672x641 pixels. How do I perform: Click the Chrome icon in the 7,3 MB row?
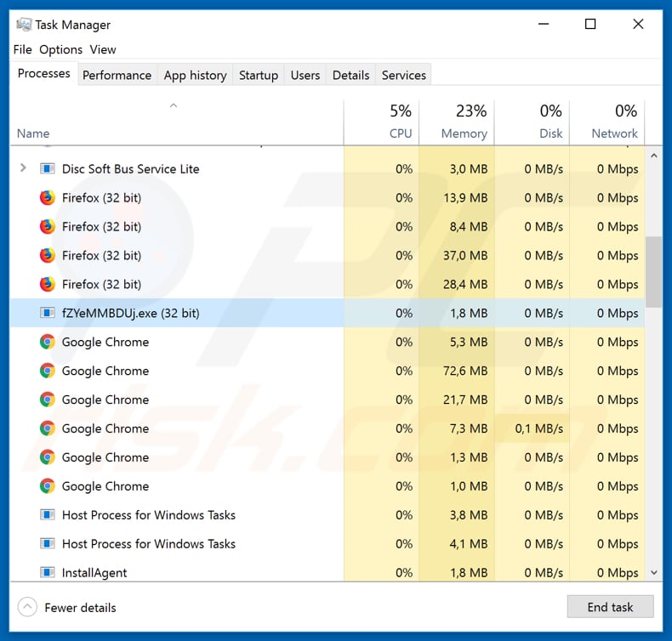47,428
